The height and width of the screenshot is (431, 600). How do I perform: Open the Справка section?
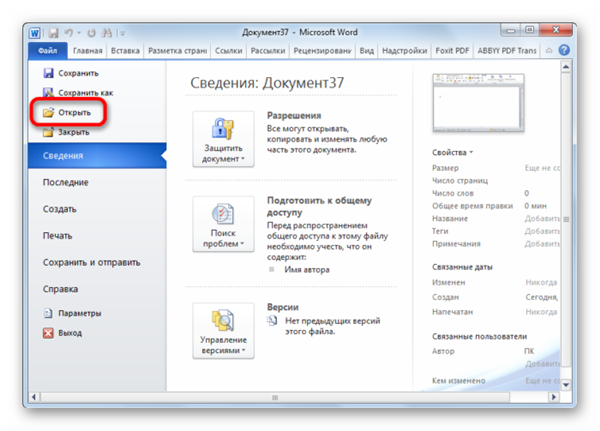[60, 289]
